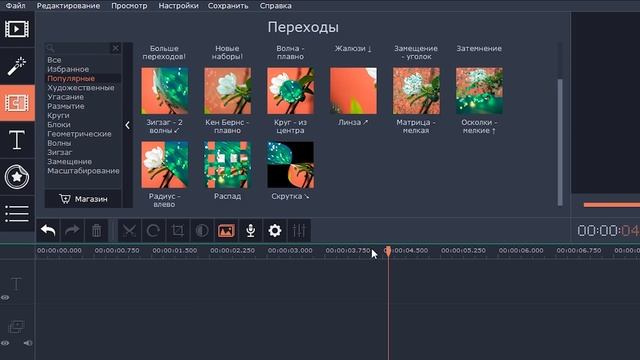
Task: Click the Rotate clip icon
Action: click(x=153, y=231)
